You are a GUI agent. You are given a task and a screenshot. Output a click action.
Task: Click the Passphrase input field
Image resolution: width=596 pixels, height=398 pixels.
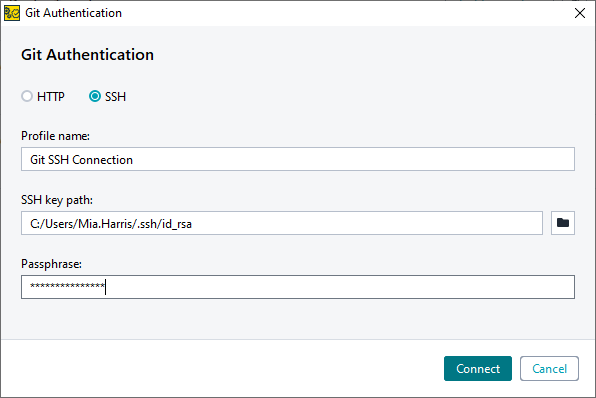(x=298, y=287)
